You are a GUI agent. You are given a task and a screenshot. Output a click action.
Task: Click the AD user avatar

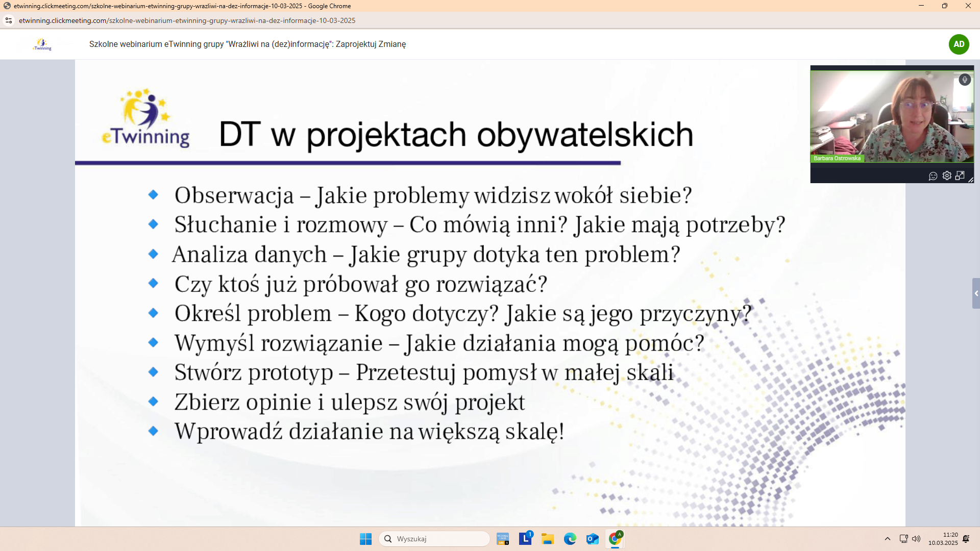[x=959, y=44]
